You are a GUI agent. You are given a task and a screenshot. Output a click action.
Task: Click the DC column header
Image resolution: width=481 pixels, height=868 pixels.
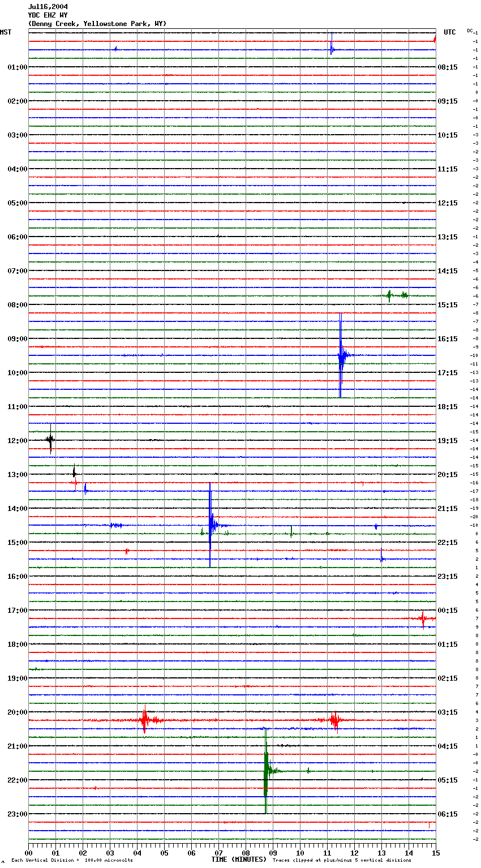470,31
